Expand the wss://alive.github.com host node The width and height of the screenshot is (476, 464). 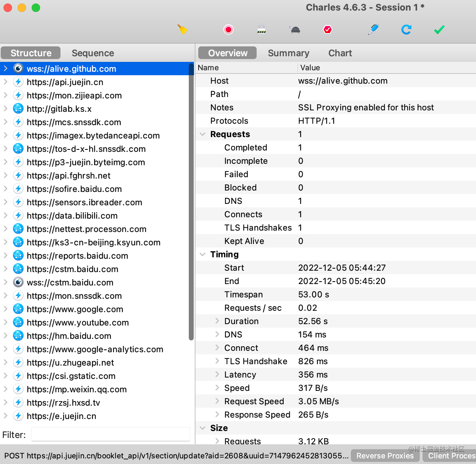click(x=6, y=69)
